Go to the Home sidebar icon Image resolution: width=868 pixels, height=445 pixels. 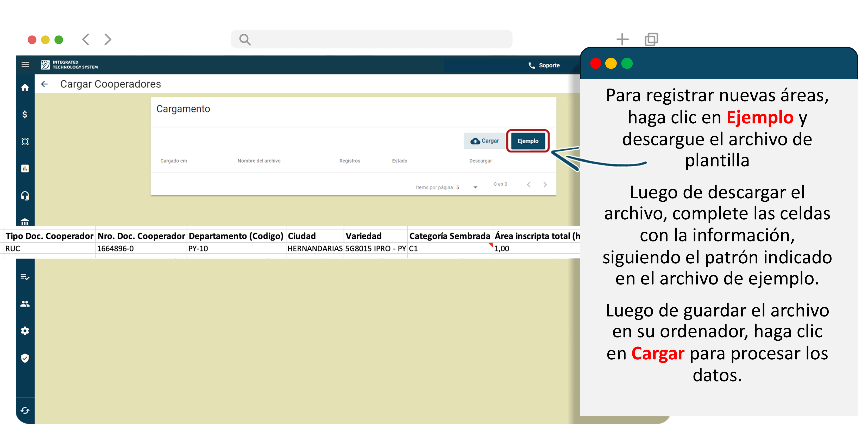(x=25, y=88)
